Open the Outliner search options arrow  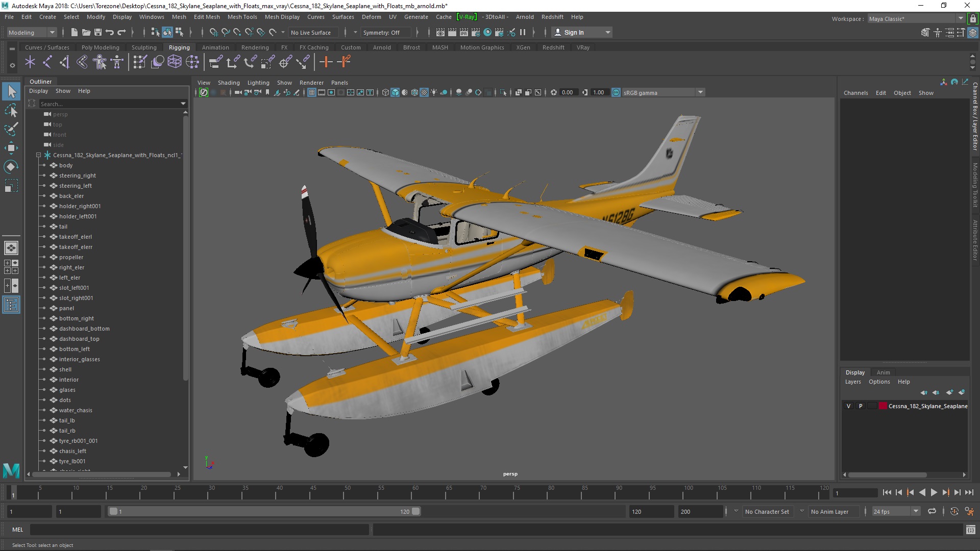pyautogui.click(x=183, y=104)
